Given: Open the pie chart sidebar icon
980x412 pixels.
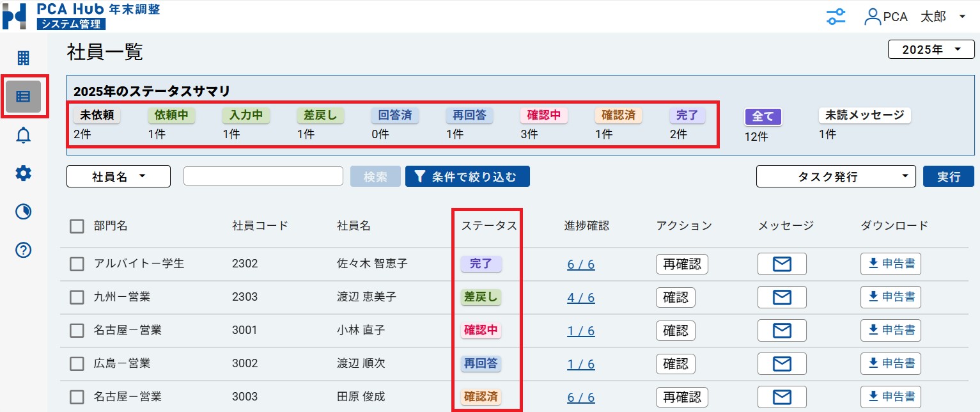Looking at the screenshot, I should point(24,211).
